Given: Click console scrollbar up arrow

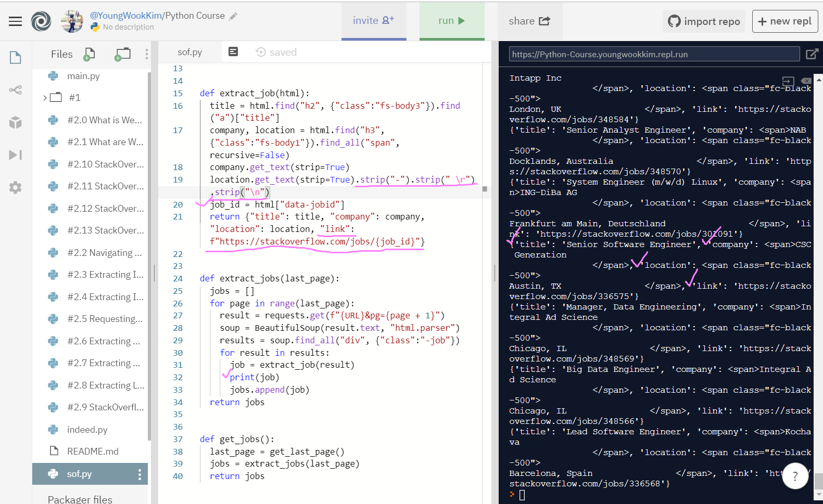Looking at the screenshot, I should [819, 80].
